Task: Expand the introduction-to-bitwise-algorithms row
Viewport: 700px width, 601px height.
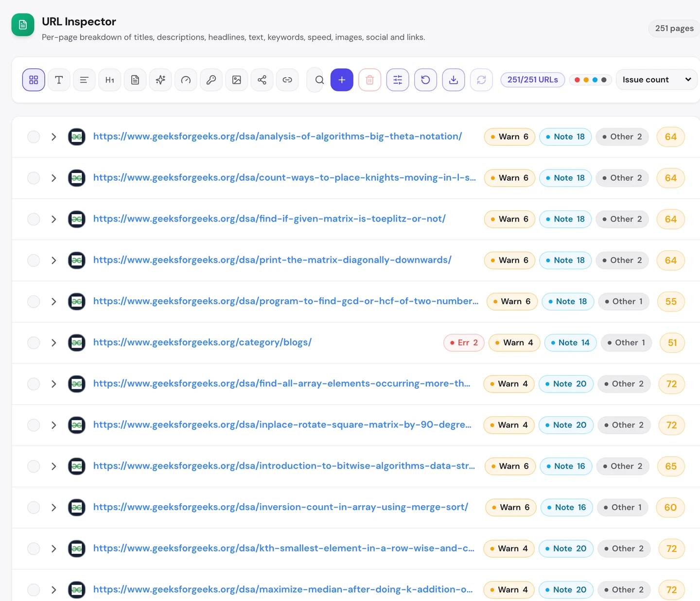Action: 54,466
